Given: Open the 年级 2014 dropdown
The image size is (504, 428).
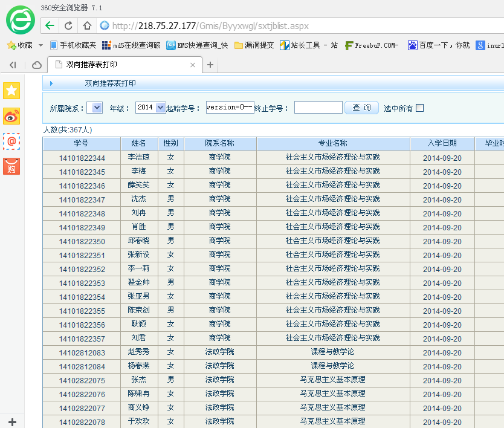Looking at the screenshot, I should (150, 108).
